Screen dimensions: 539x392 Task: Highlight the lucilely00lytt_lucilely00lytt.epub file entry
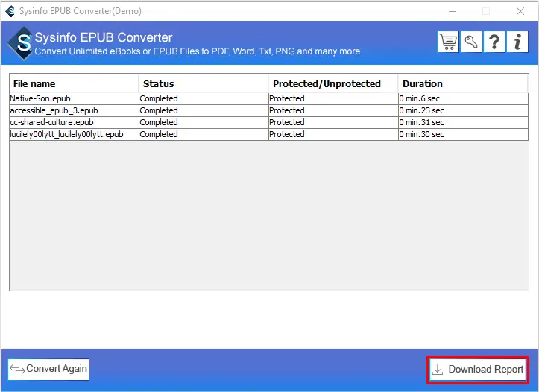(x=66, y=134)
